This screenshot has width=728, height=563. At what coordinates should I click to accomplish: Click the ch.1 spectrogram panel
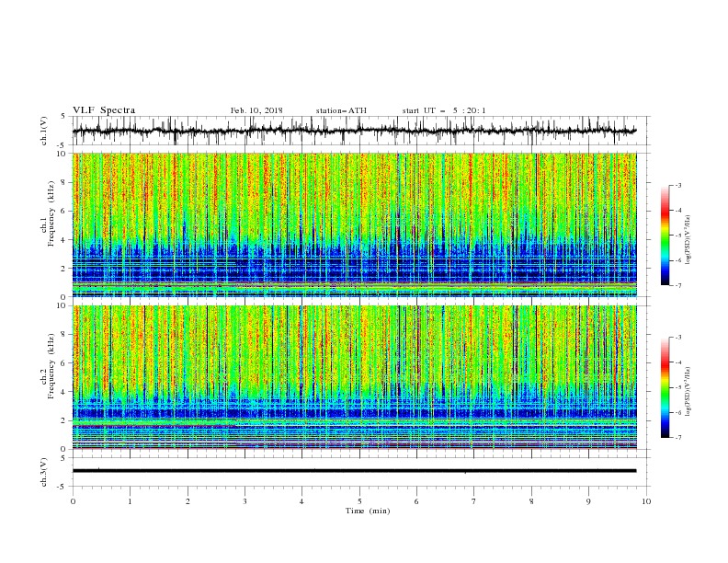(x=355, y=224)
